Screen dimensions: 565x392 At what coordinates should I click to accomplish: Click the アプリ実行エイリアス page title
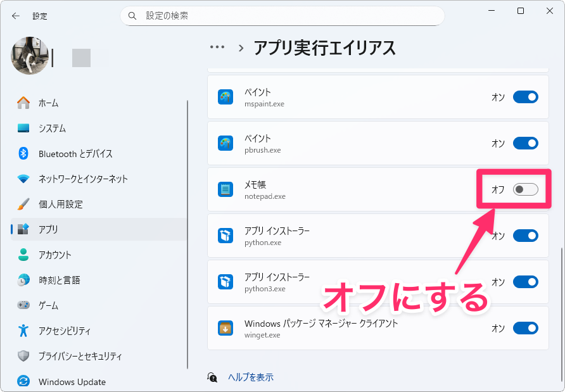coord(325,47)
